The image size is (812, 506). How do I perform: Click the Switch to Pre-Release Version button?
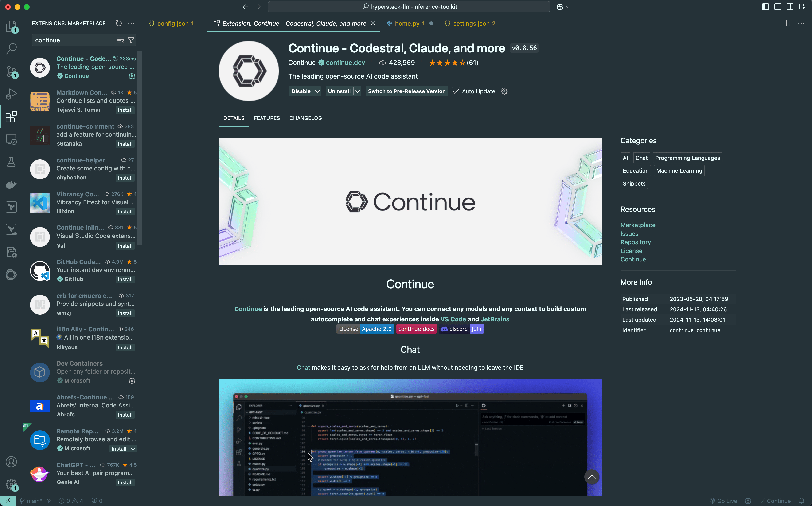(406, 91)
